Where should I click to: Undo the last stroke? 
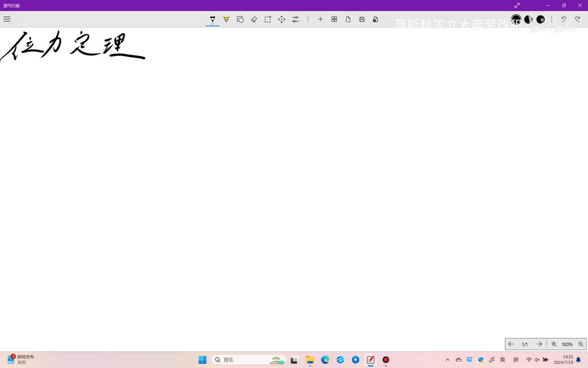[x=563, y=19]
